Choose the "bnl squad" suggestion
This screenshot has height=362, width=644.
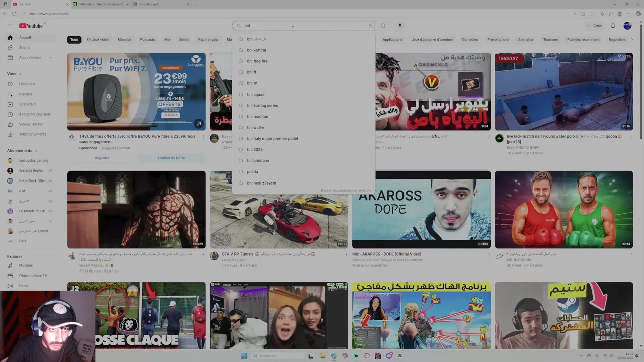pos(304,95)
